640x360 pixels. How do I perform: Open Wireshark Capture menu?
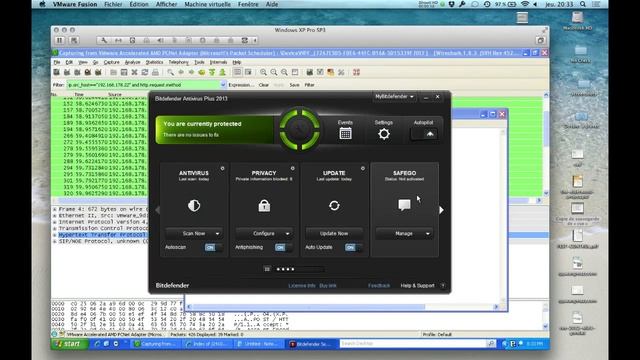click(x=111, y=62)
